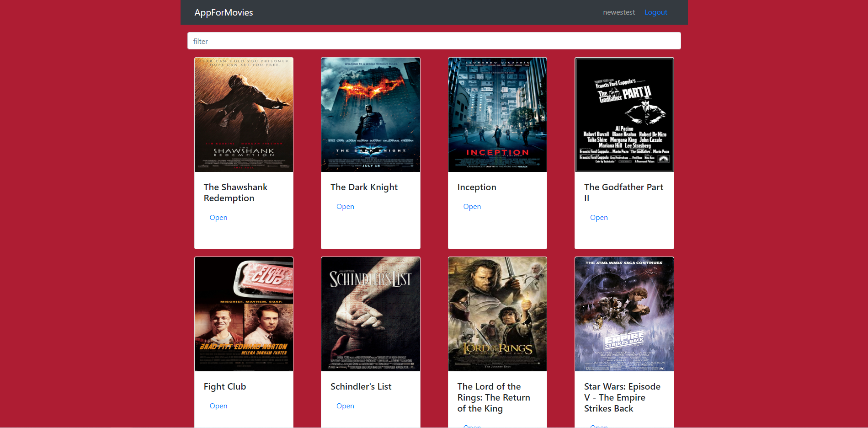Screen dimensions: 868x428
Task: Open the Inception movie details
Action: (472, 206)
